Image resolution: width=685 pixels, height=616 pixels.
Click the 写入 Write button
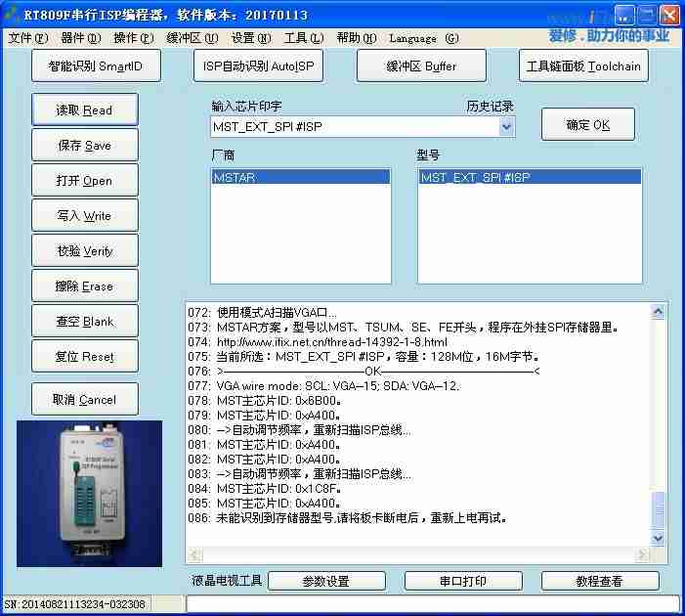(85, 215)
